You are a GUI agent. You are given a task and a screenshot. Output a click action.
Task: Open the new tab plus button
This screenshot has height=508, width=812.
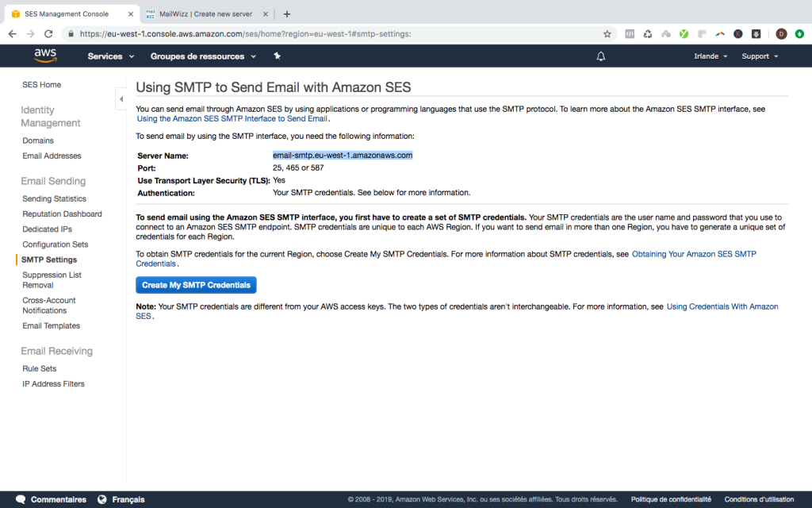(x=287, y=13)
